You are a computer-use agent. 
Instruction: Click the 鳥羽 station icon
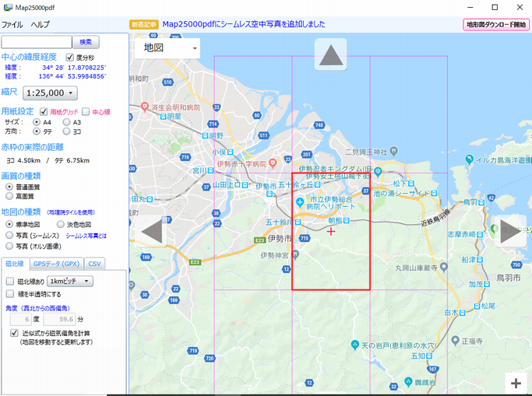482,202
